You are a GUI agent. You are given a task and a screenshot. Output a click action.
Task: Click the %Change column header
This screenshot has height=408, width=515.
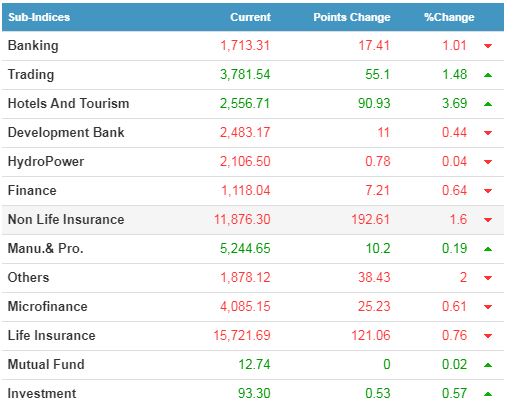(449, 17)
